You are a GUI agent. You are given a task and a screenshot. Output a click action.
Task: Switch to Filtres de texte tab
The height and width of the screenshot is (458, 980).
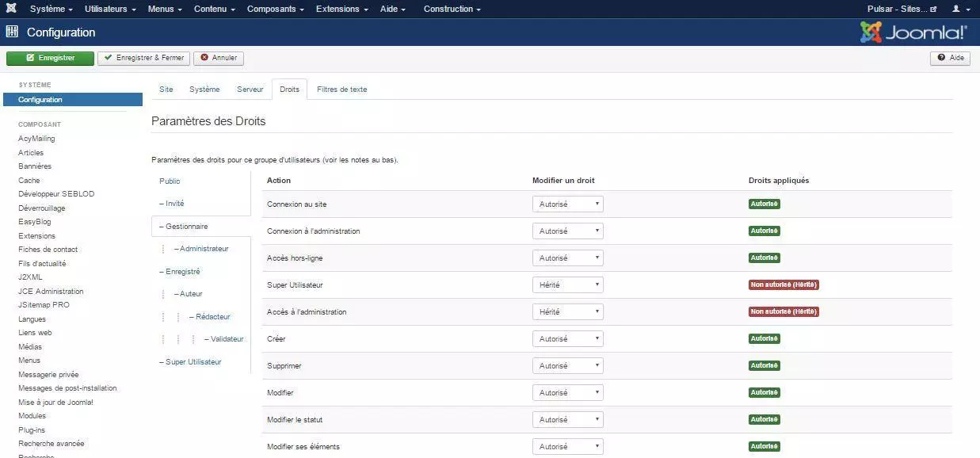coord(341,90)
